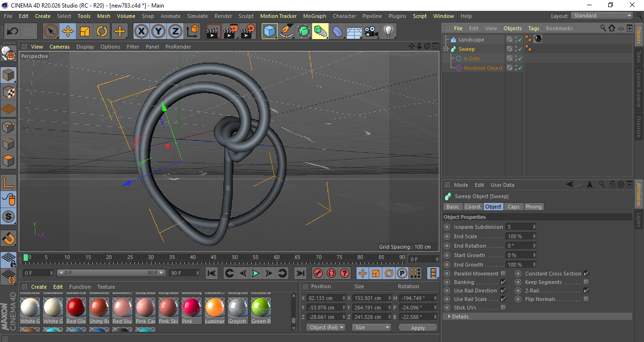This screenshot has height=342, width=644.
Task: Go to end of animation
Action: click(x=300, y=273)
